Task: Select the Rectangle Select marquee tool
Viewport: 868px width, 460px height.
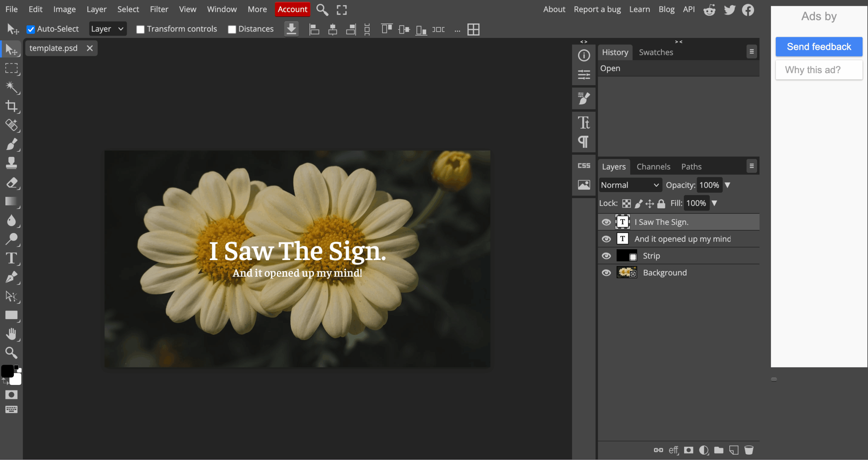Action: tap(12, 68)
